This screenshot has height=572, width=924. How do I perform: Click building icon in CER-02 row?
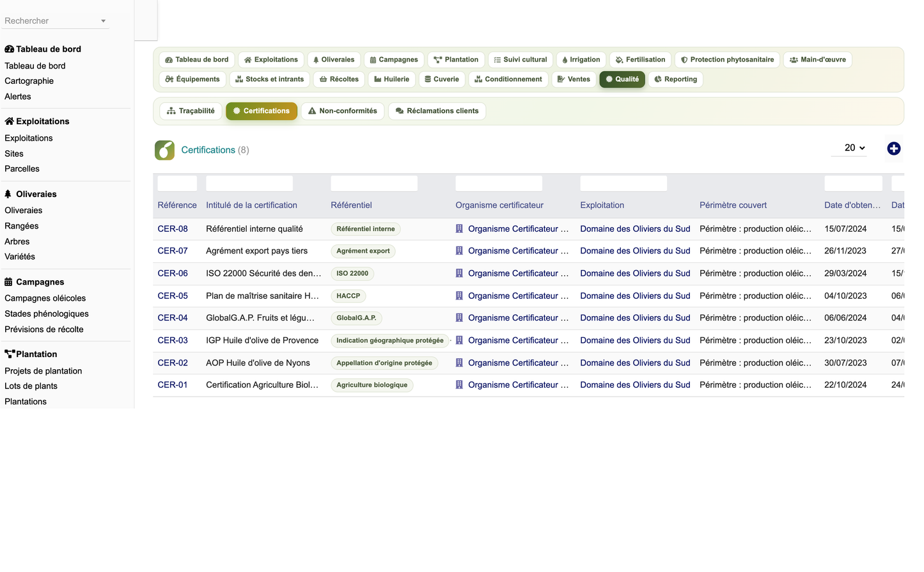(x=459, y=363)
